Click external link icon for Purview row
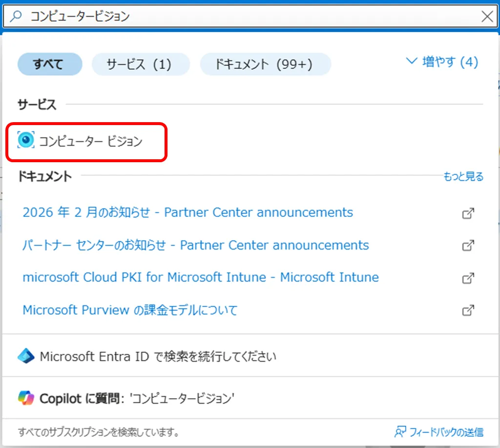 pos(468,310)
